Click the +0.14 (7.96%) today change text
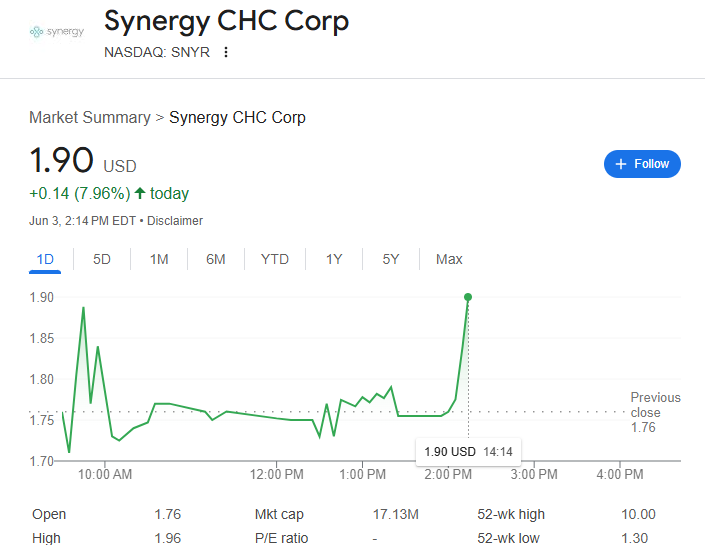This screenshot has width=705, height=545. pyautogui.click(x=109, y=193)
